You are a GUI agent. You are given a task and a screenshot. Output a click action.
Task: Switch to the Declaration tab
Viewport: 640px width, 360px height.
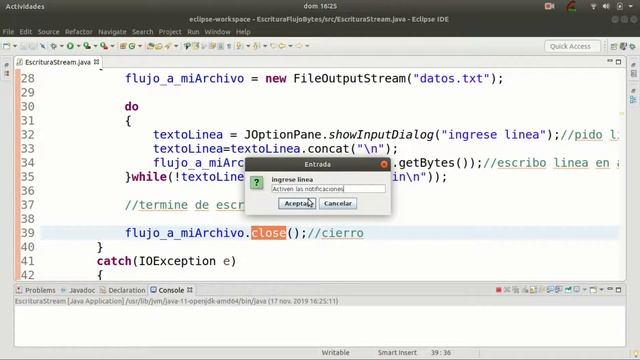tap(122, 290)
